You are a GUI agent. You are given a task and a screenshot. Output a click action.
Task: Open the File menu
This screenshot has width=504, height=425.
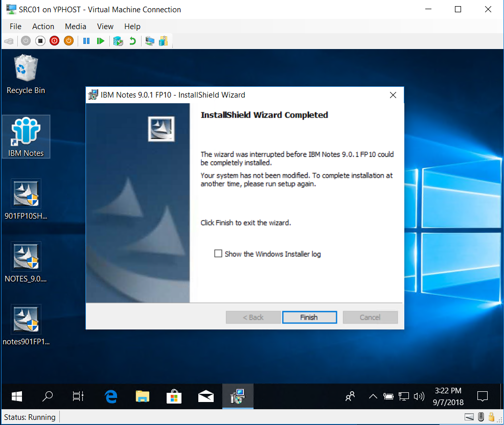click(x=15, y=27)
